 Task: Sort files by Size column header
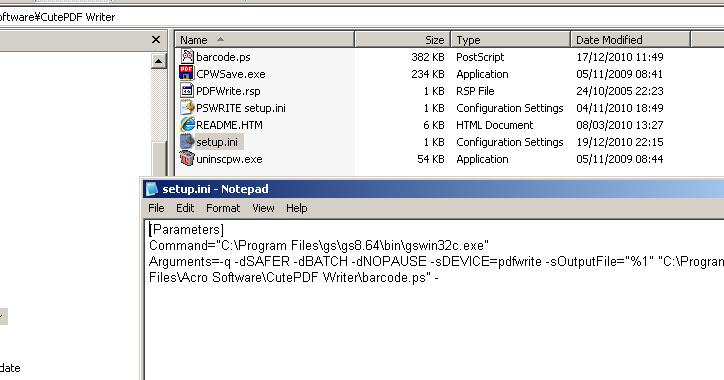(403, 40)
